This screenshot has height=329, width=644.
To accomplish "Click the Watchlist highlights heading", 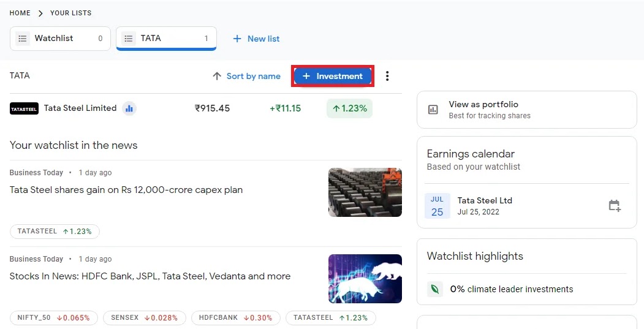I will pos(475,256).
